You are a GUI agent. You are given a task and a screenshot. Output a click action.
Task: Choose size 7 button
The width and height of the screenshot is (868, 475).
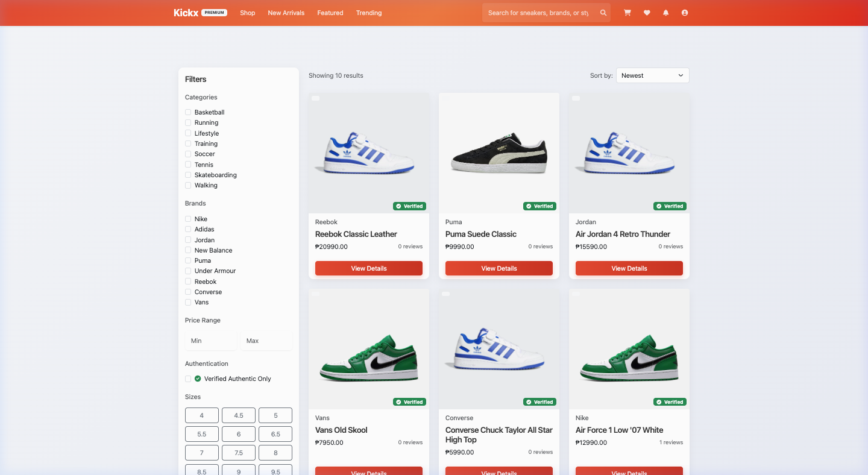click(202, 453)
